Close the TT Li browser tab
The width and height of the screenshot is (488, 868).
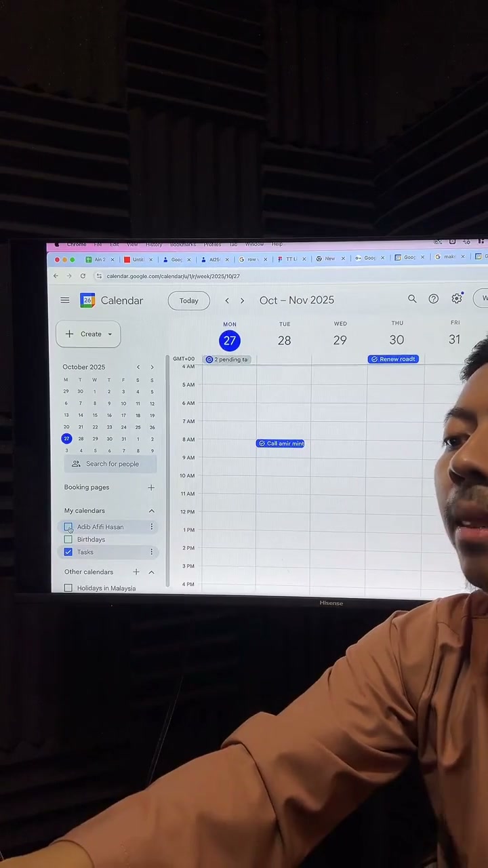tap(304, 259)
